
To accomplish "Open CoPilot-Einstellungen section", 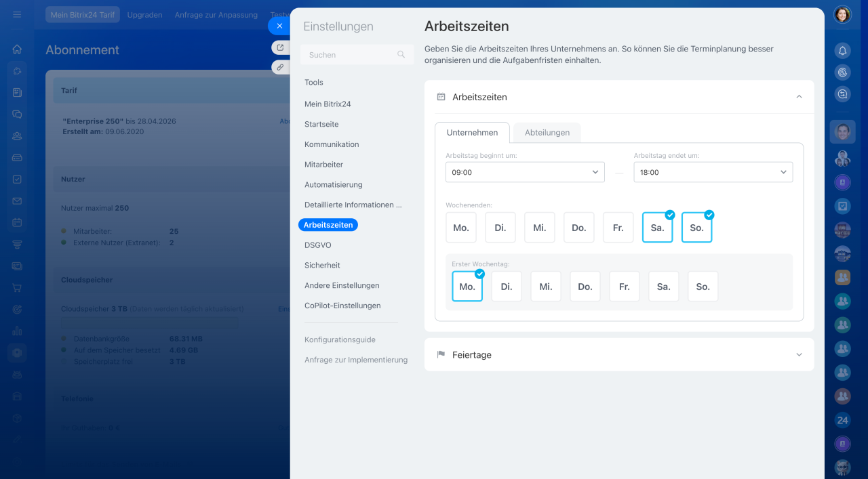I will coord(342,306).
